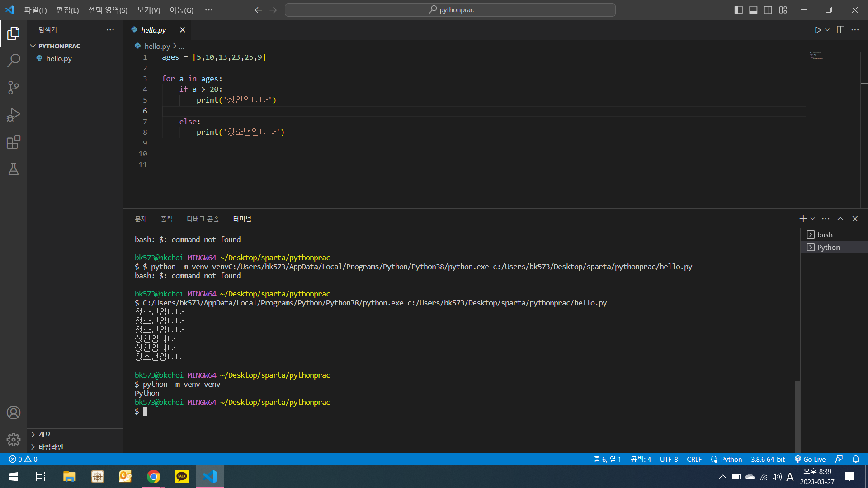Create a new terminal with plus icon
This screenshot has width=868, height=488.
pos(803,219)
